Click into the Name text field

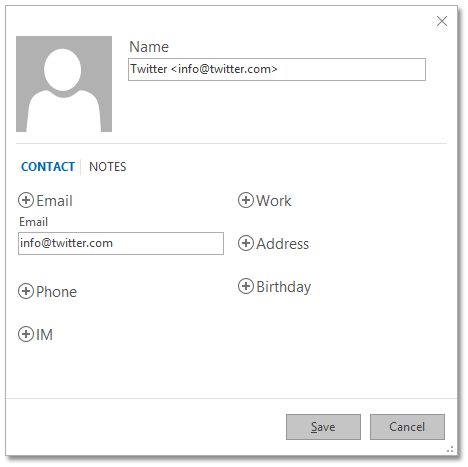click(x=277, y=69)
